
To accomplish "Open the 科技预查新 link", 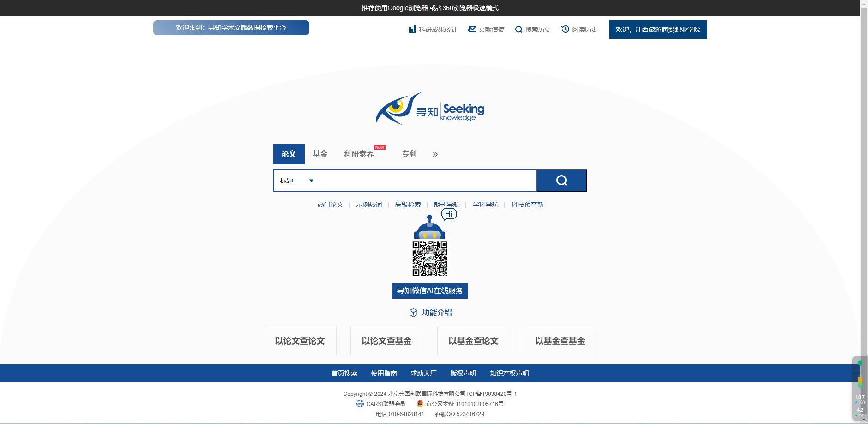I will pyautogui.click(x=527, y=205).
